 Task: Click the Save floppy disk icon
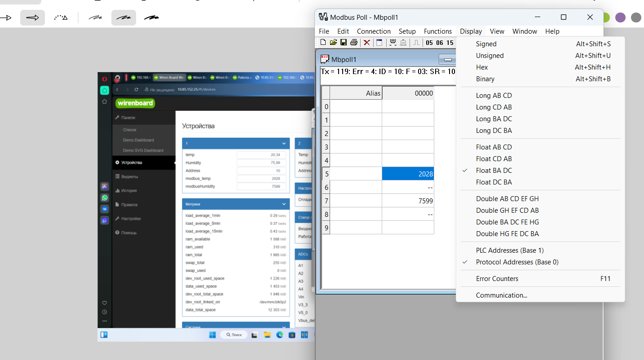tap(344, 43)
